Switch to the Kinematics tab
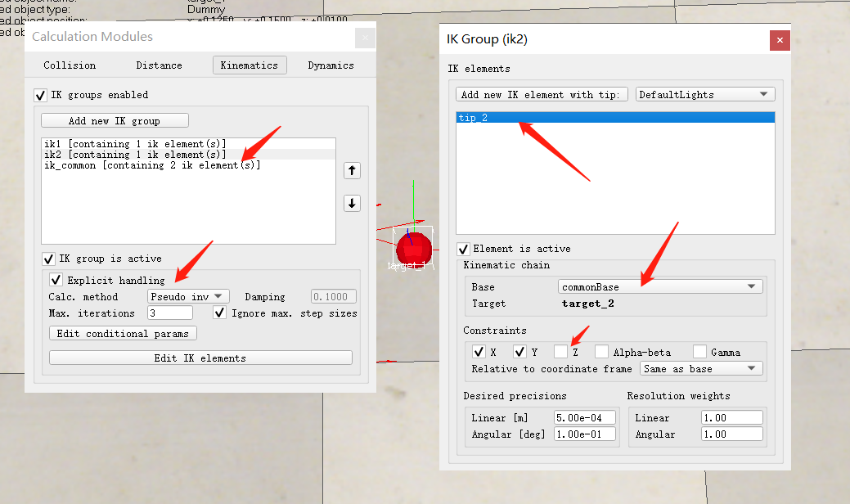This screenshot has height=504, width=850. pyautogui.click(x=250, y=65)
